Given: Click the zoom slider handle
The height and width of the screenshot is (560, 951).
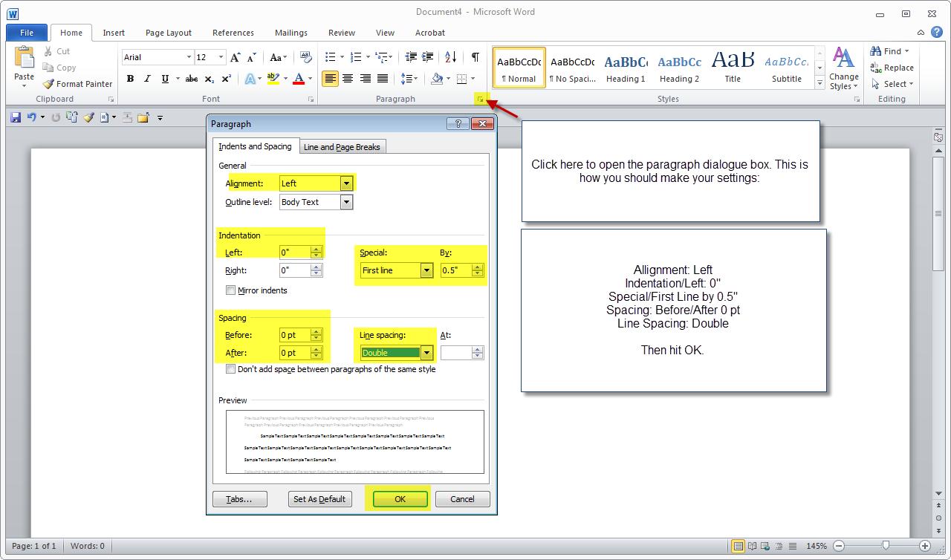Looking at the screenshot, I should [x=885, y=546].
